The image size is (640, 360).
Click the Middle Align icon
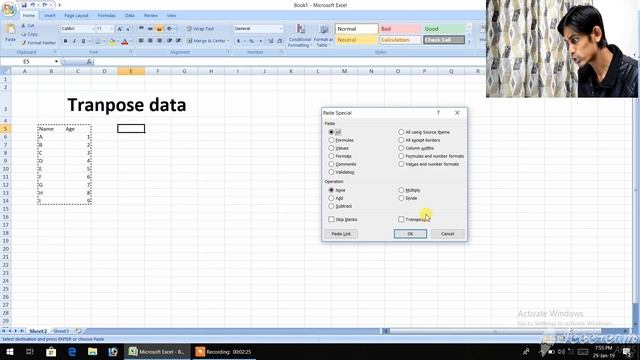point(150,29)
